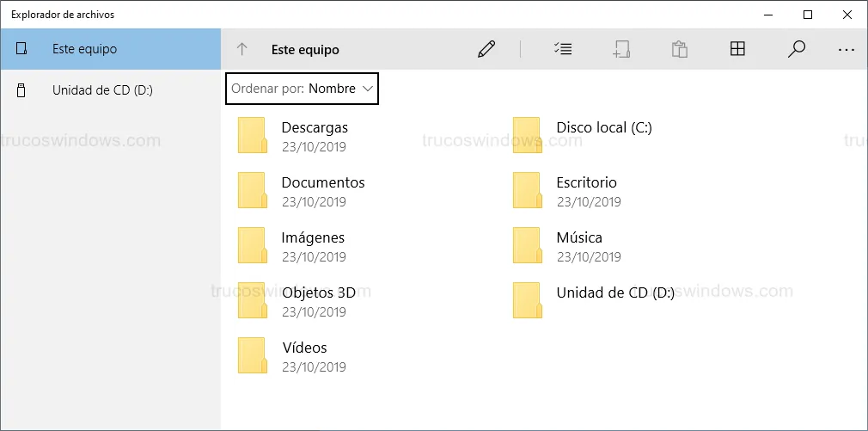Select 'Este equipo' in the sidebar
Image resolution: width=868 pixels, height=431 pixels.
tap(84, 49)
